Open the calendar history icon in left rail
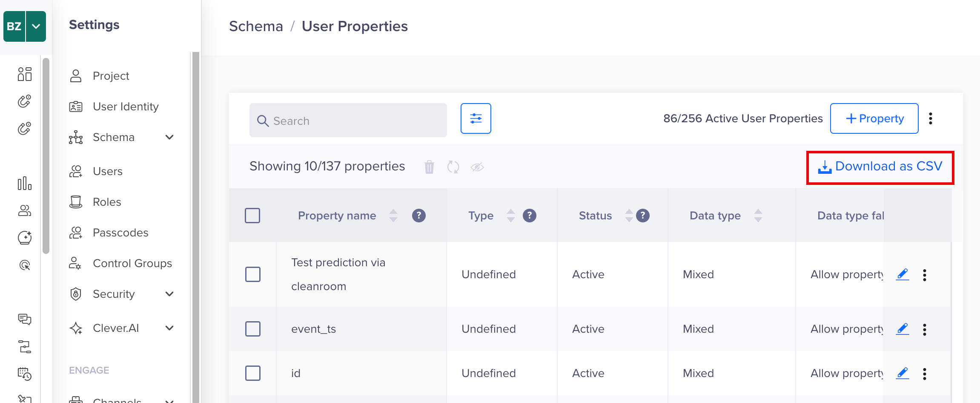The image size is (980, 403). [x=25, y=374]
